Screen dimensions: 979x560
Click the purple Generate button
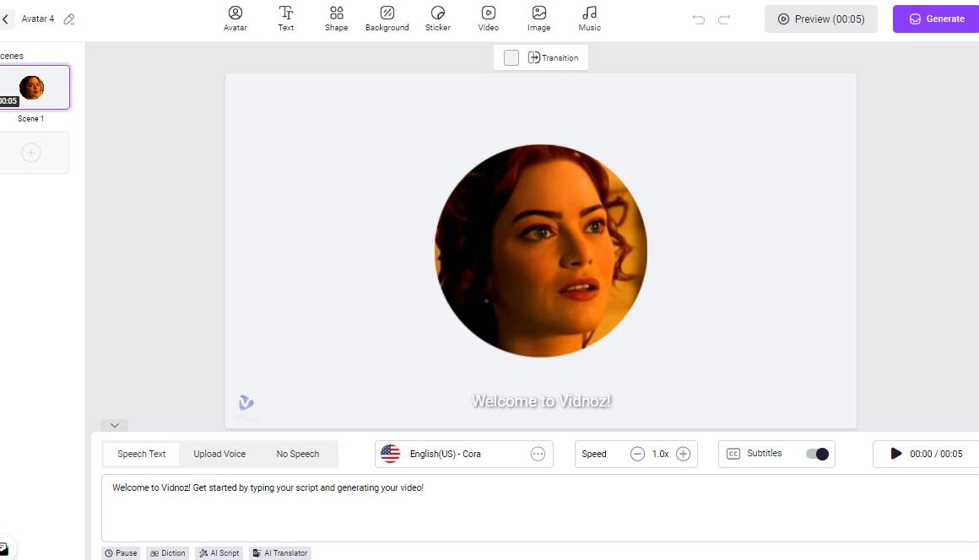(x=936, y=19)
